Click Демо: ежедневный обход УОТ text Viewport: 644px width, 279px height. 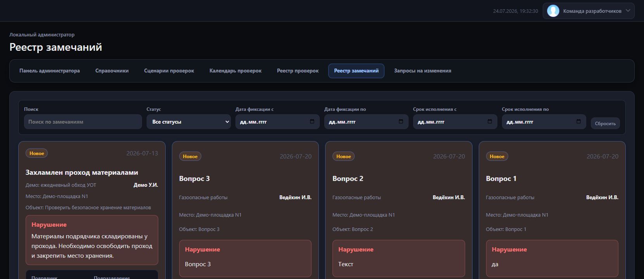pos(61,185)
